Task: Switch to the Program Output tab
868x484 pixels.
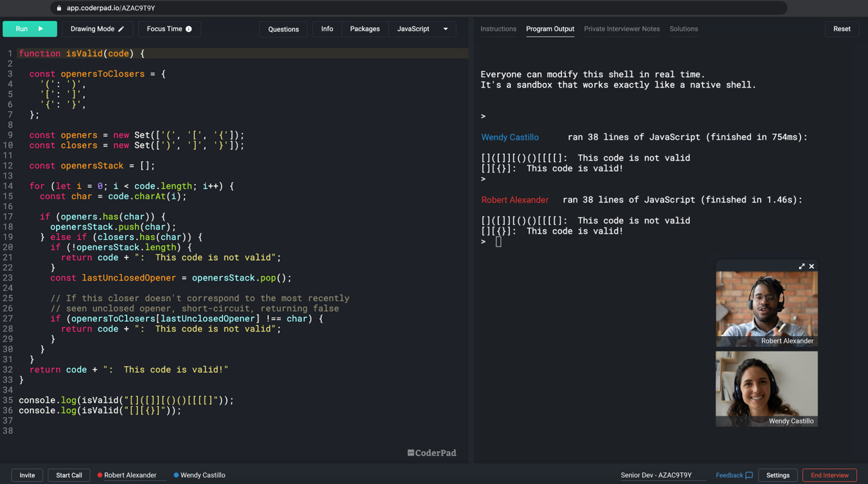Action: [550, 29]
